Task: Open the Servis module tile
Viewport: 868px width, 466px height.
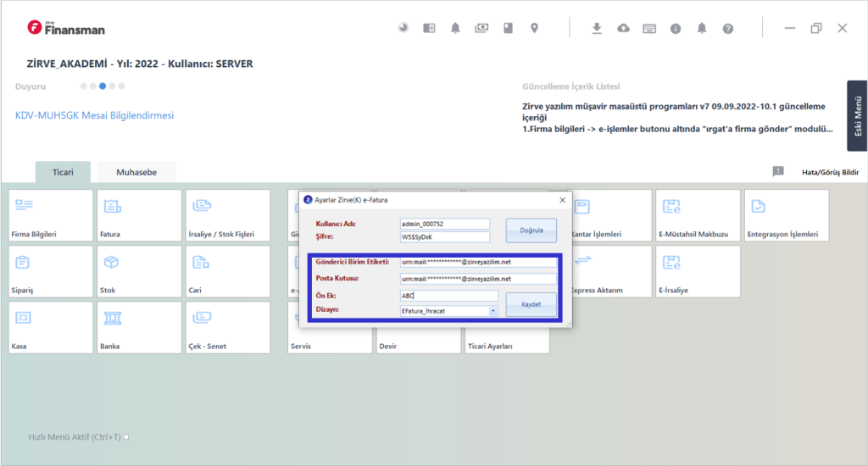Action: [x=330, y=341]
